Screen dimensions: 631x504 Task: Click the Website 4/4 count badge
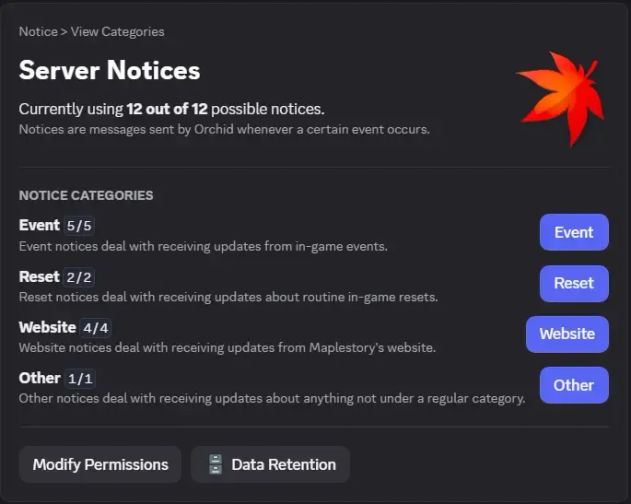96,328
